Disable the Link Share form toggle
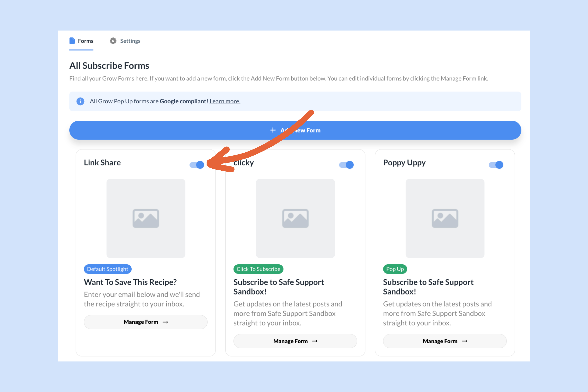The width and height of the screenshot is (588, 392). click(x=197, y=165)
